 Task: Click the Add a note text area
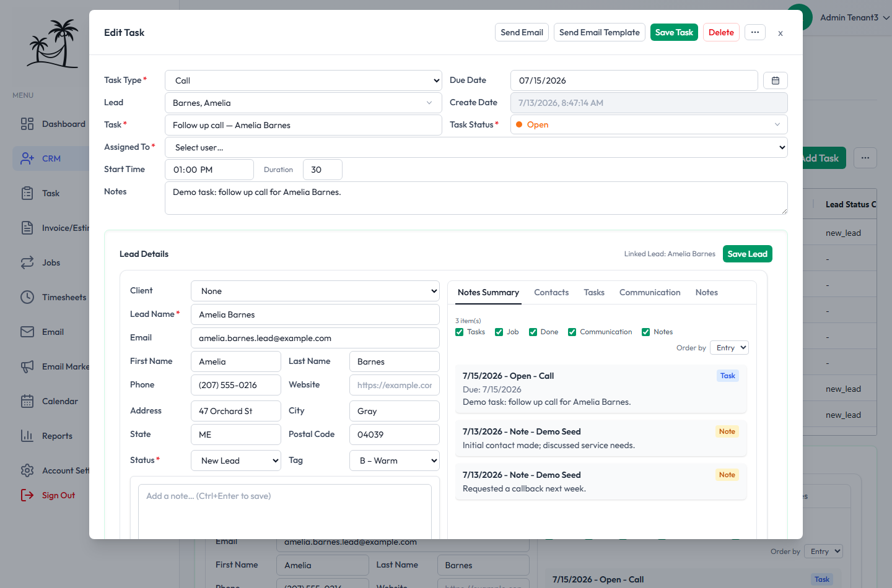click(x=285, y=511)
